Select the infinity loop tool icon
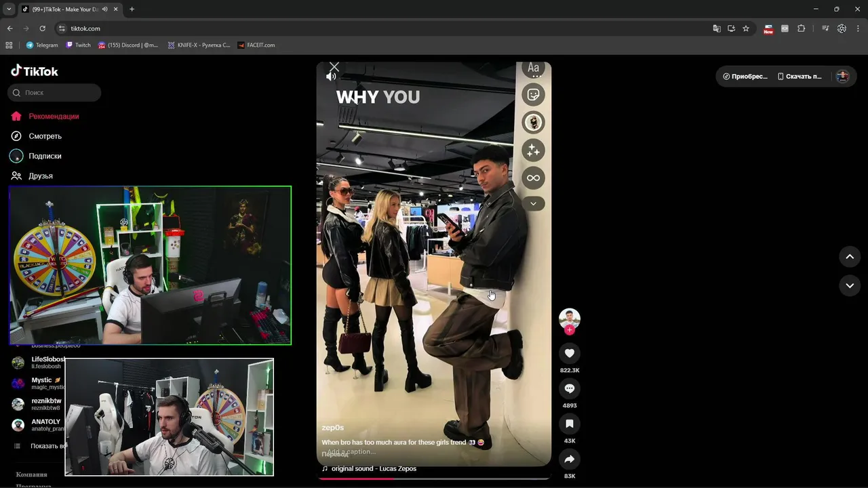Screen dimensions: 868x488 [534, 178]
